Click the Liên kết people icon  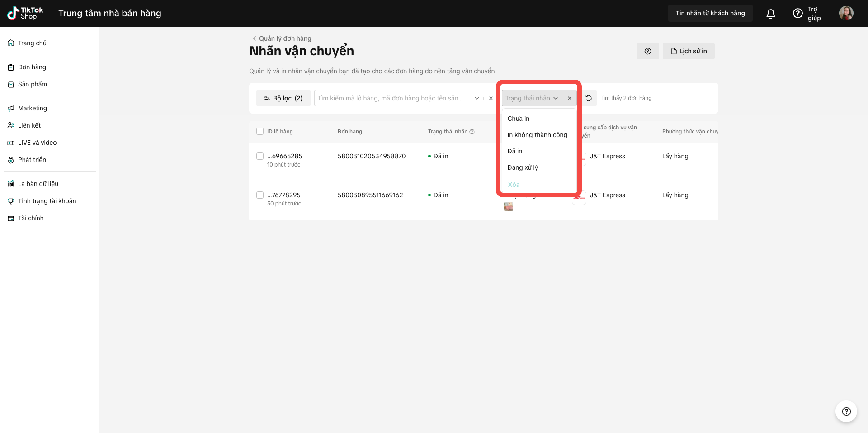[x=11, y=125]
